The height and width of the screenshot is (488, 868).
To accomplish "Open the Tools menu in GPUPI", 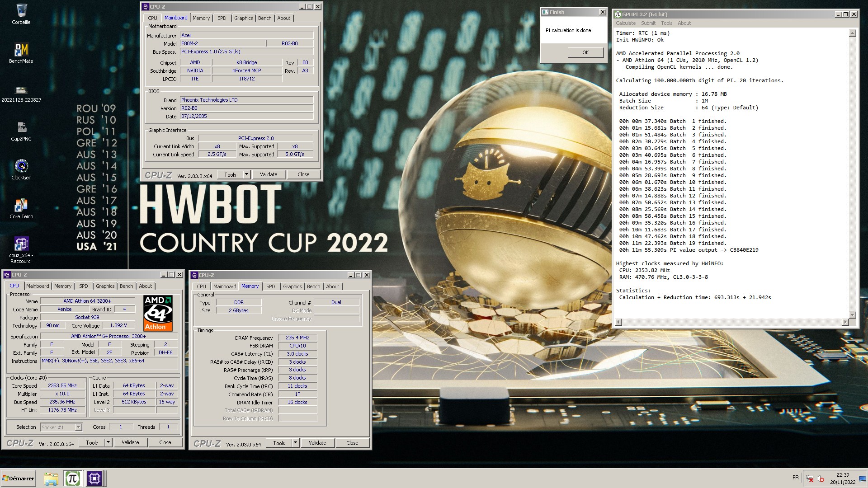I will click(666, 23).
